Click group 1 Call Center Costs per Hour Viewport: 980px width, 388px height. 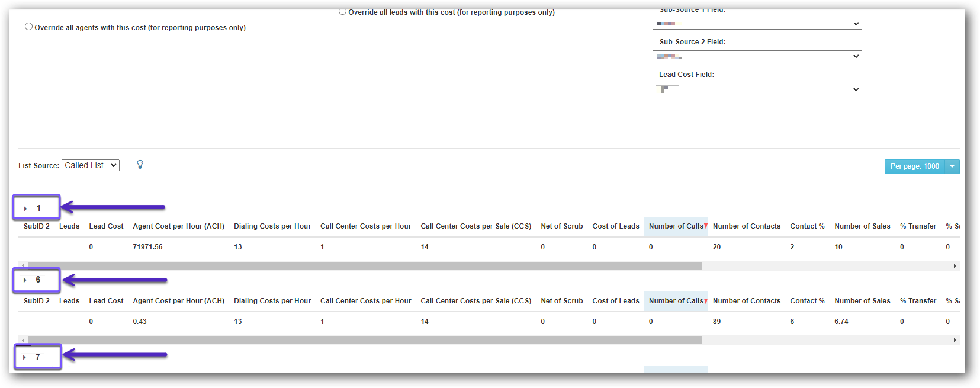tap(365, 226)
